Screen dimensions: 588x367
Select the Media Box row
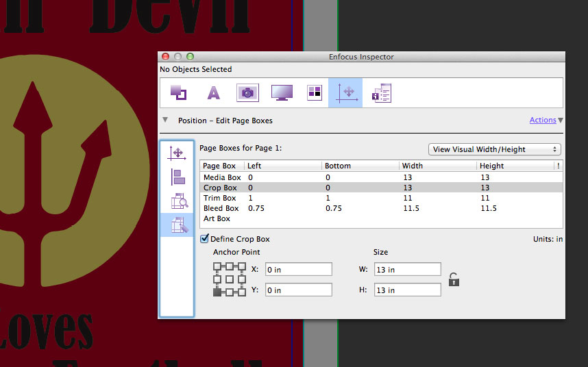coord(381,177)
